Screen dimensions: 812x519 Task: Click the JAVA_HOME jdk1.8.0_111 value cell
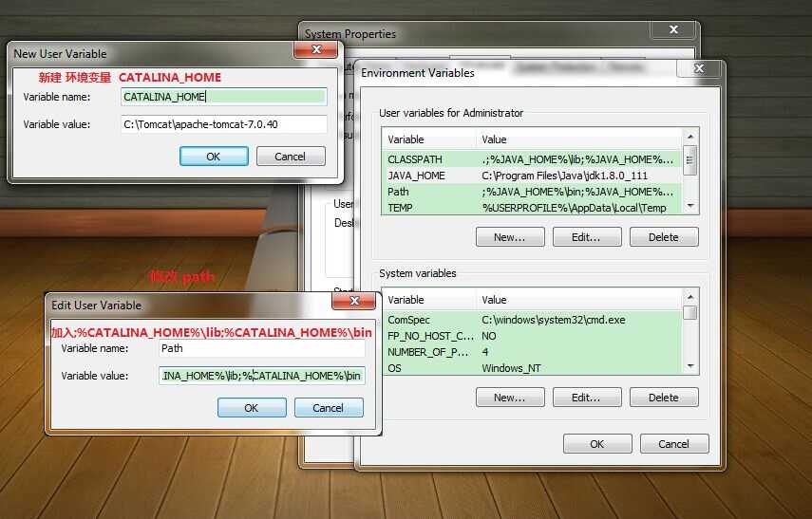pos(565,176)
